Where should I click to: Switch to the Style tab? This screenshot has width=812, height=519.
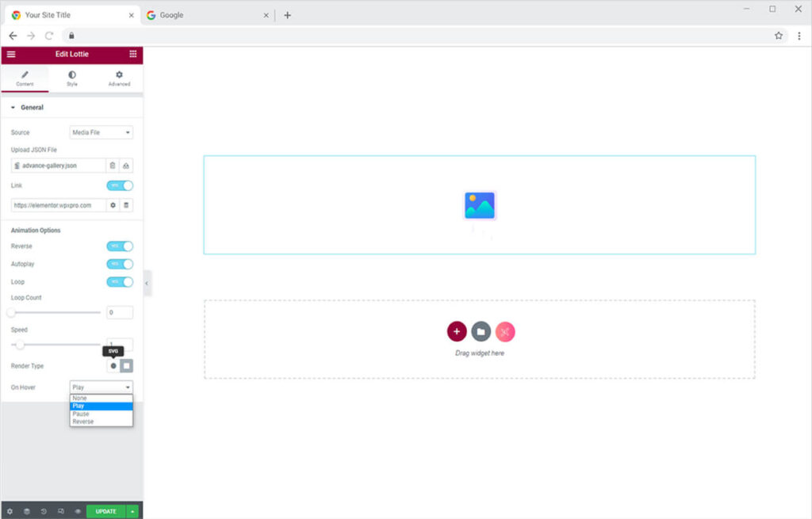click(72, 78)
